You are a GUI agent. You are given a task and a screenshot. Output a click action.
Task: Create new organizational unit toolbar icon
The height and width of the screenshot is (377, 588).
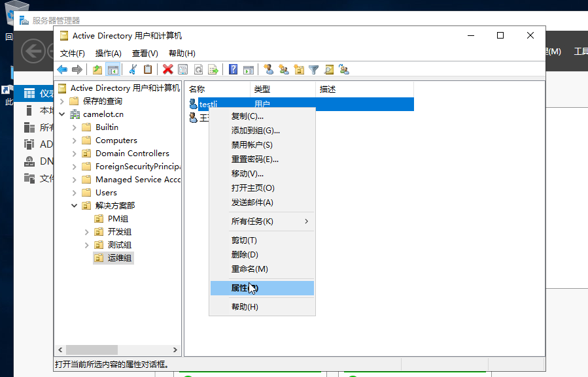click(299, 69)
